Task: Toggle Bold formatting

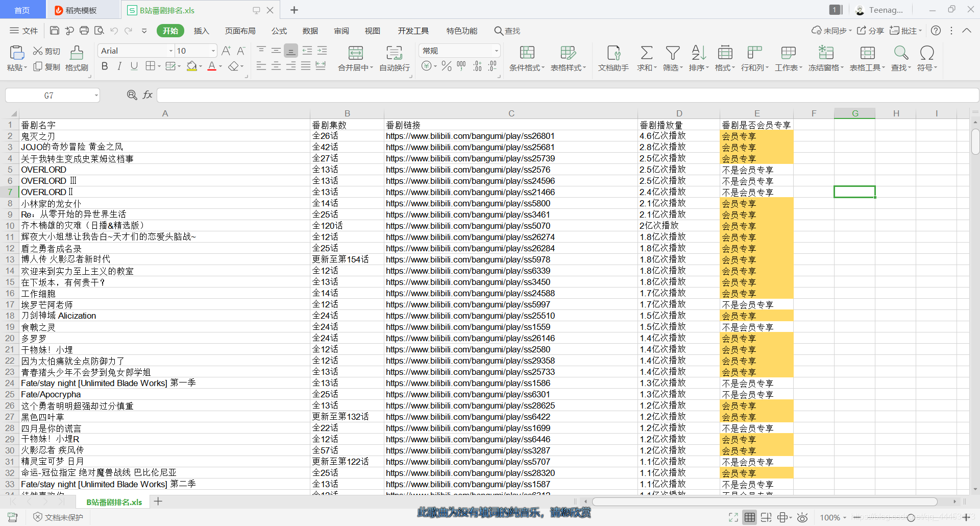Action: [x=105, y=66]
